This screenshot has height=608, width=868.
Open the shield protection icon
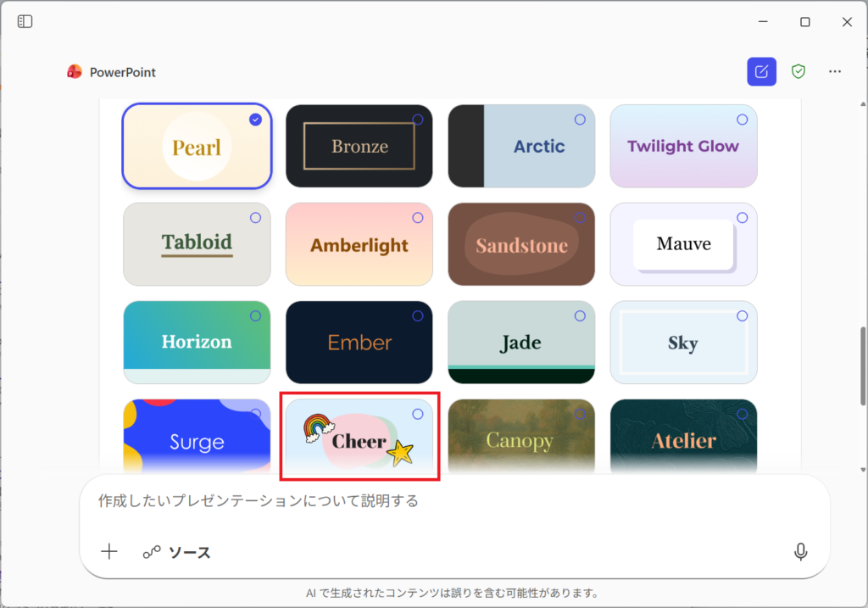coord(798,72)
